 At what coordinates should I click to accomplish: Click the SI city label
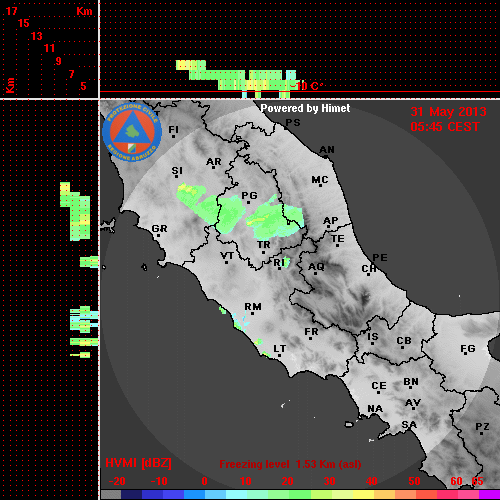[177, 171]
